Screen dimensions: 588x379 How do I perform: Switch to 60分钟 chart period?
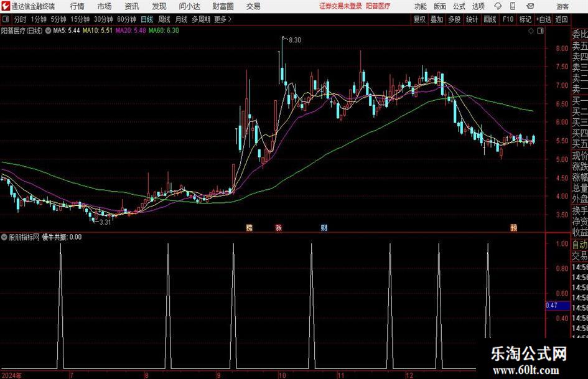pyautogui.click(x=127, y=19)
